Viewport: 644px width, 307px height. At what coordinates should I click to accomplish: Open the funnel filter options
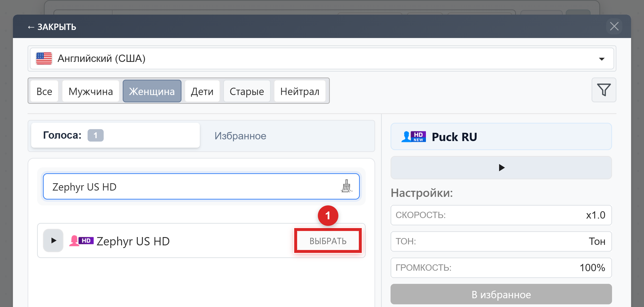[x=604, y=90]
